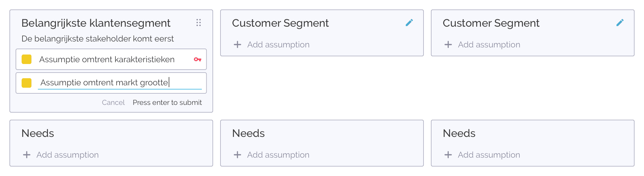Viewport: 644px width, 176px height.
Task: Click pencil icon on the rightmost Customer Segment
Action: pyautogui.click(x=620, y=23)
